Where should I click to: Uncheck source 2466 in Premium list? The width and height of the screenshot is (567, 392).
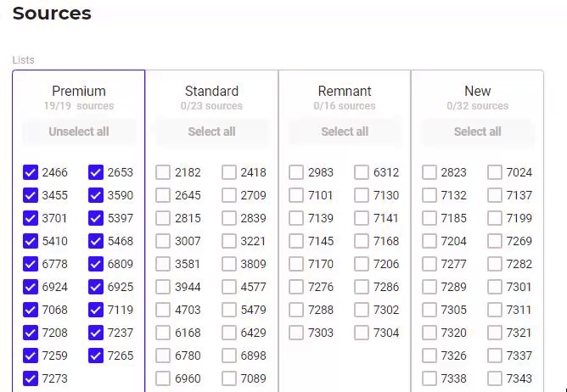click(x=31, y=172)
